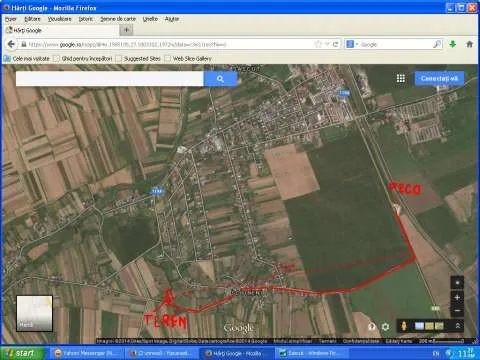This screenshot has width=480, height=360.
Task: Zoom out the map with the minus button
Action: pos(457,310)
